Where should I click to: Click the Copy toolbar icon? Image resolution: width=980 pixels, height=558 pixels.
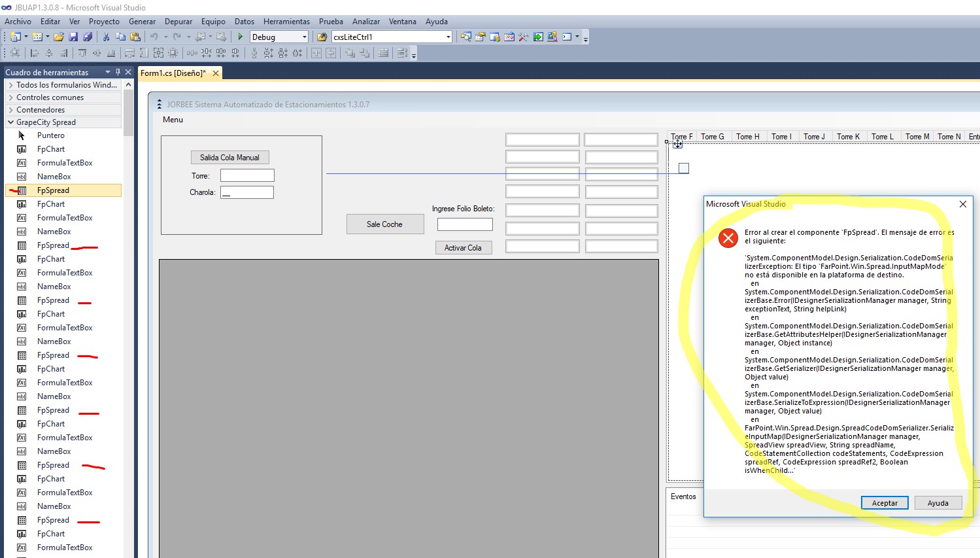tap(120, 37)
